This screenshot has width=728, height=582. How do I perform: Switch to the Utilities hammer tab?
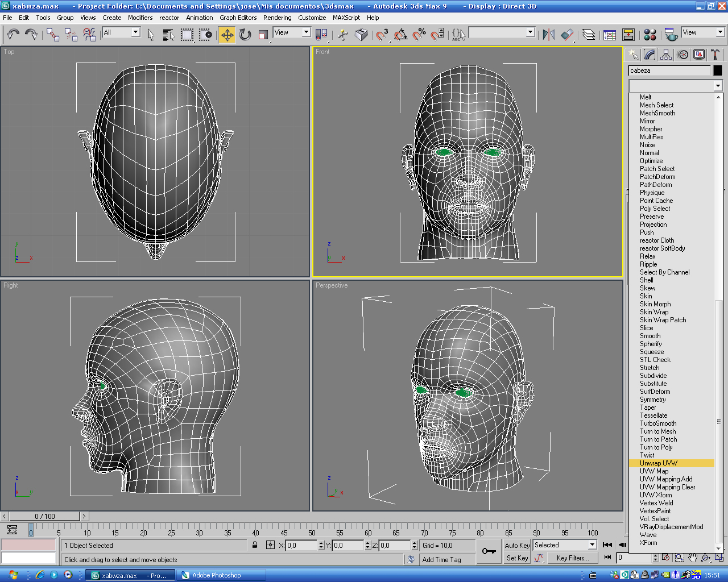click(715, 55)
